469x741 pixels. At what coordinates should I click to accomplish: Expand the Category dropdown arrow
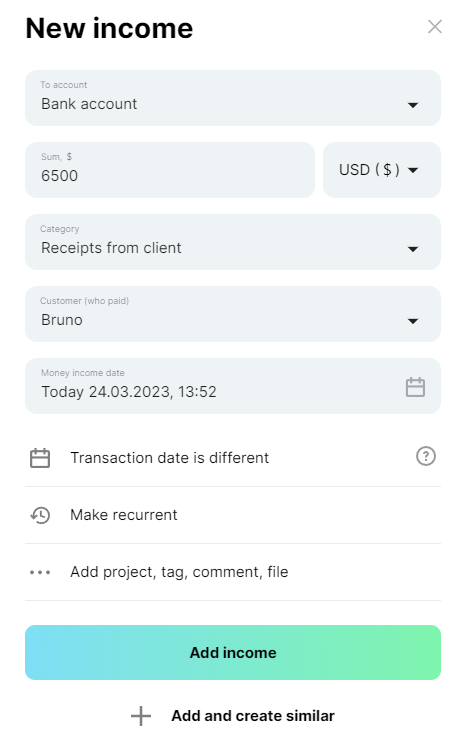click(413, 249)
